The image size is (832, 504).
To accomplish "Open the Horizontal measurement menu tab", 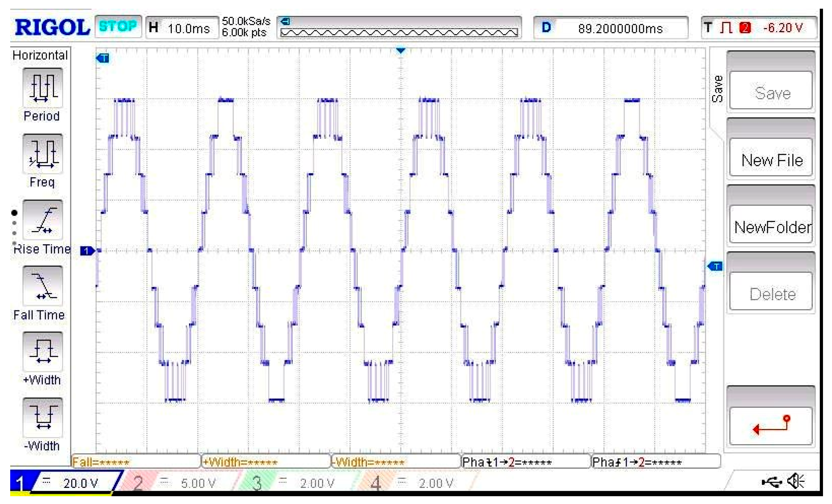I will pyautogui.click(x=40, y=55).
